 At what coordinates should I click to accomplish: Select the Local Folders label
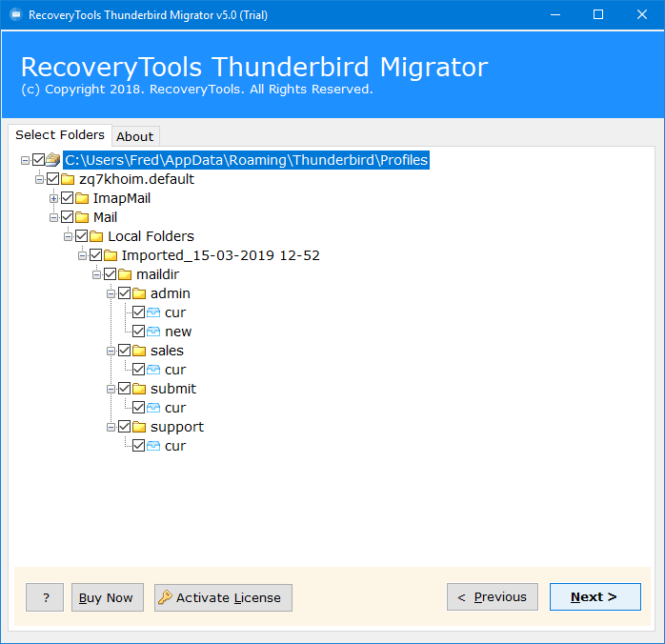point(151,236)
